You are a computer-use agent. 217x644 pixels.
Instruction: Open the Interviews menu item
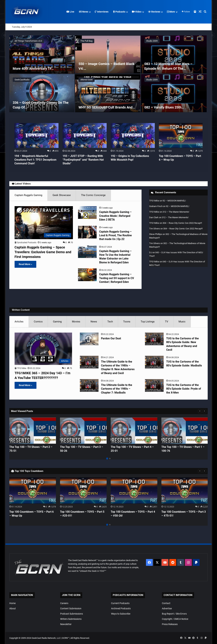click(102, 12)
